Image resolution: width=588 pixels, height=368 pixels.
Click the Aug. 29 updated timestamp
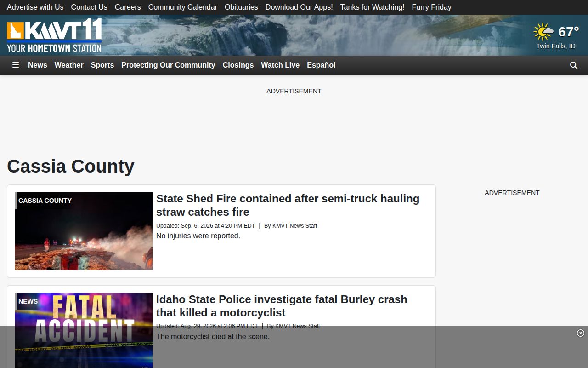pyautogui.click(x=207, y=326)
